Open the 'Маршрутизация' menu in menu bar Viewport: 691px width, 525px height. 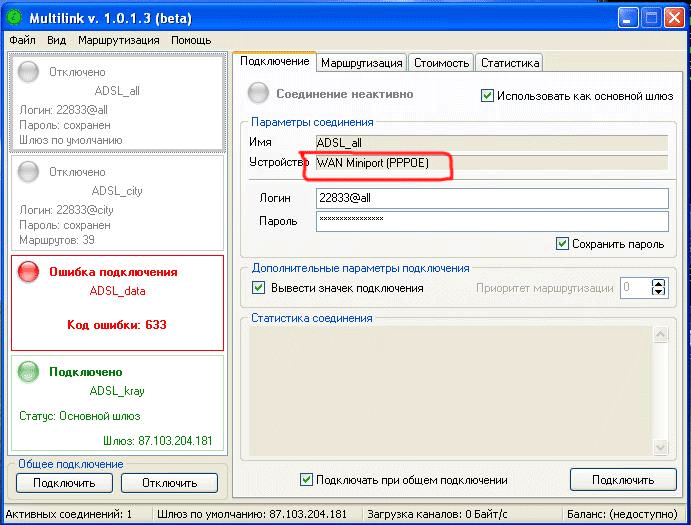pyautogui.click(x=118, y=40)
